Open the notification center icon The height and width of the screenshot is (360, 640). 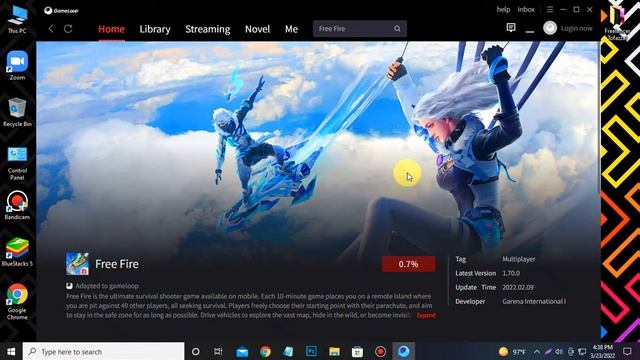coord(627,351)
